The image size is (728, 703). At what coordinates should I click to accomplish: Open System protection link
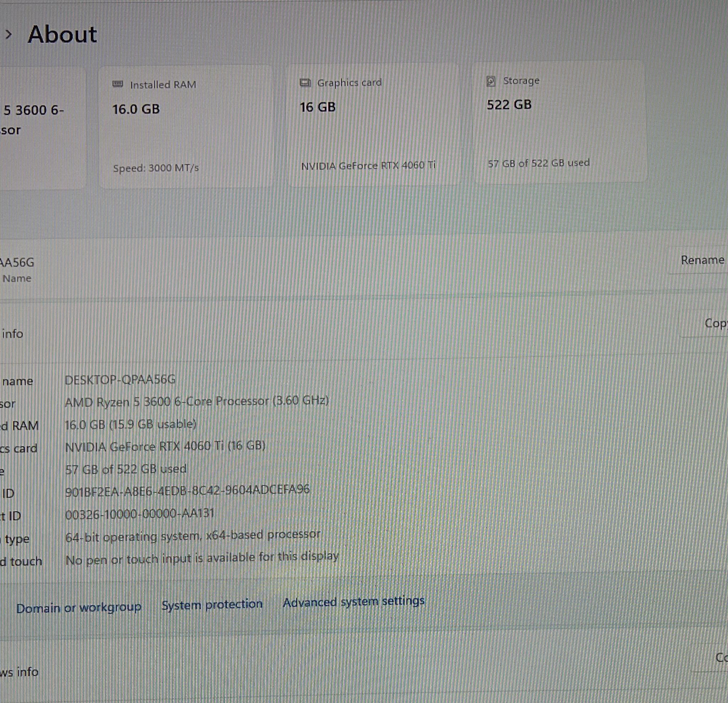[212, 604]
